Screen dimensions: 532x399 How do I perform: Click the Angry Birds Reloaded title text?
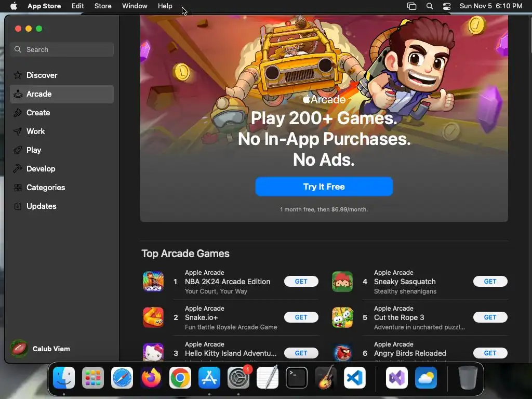(410, 353)
